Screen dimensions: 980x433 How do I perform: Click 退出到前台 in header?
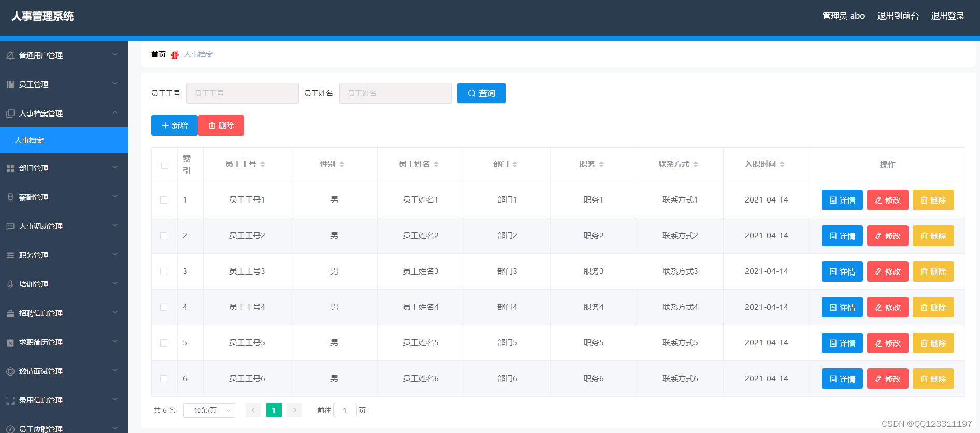pos(898,16)
